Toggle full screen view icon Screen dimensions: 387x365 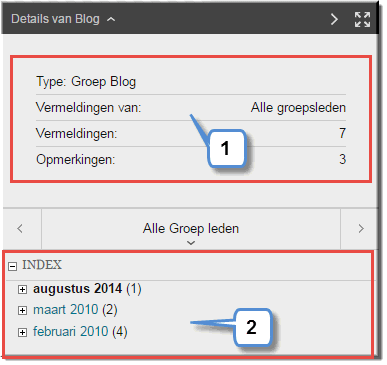[x=362, y=19]
